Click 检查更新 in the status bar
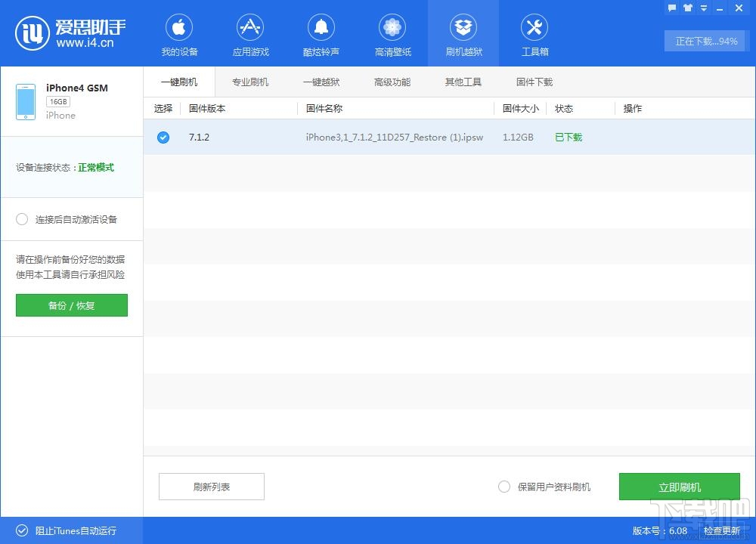The image size is (756, 544). (722, 530)
